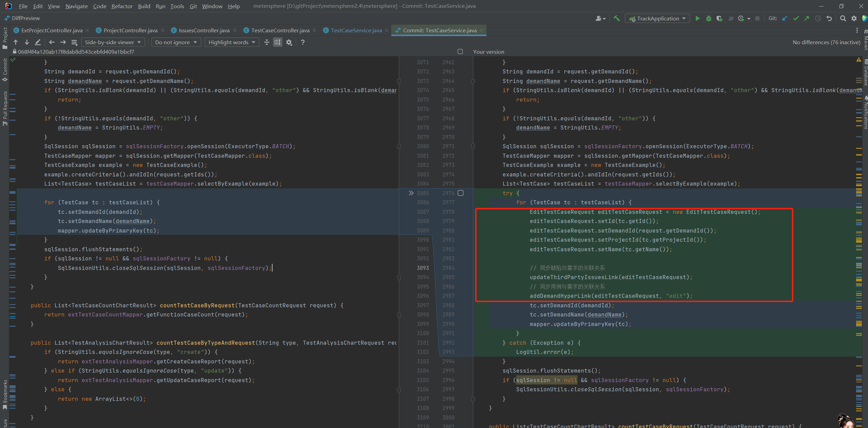Expand the Do not ignore dropdown
The height and width of the screenshot is (428, 868).
click(176, 42)
